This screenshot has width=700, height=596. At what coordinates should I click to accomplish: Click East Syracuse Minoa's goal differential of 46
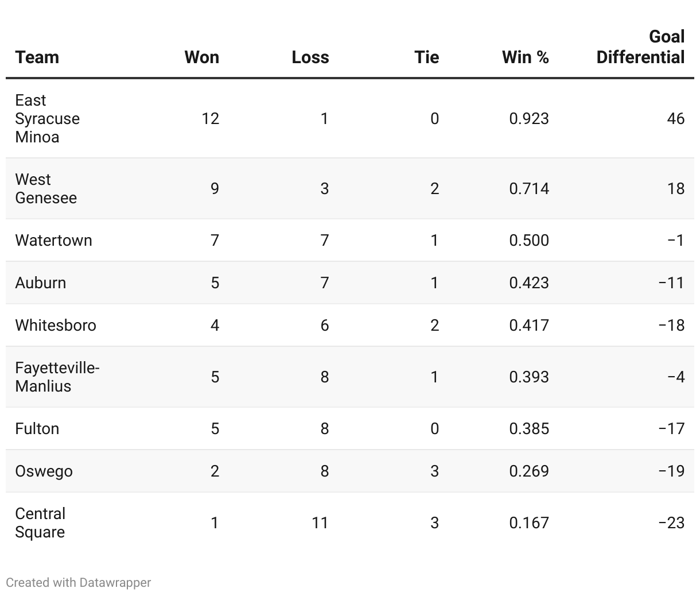point(675,118)
